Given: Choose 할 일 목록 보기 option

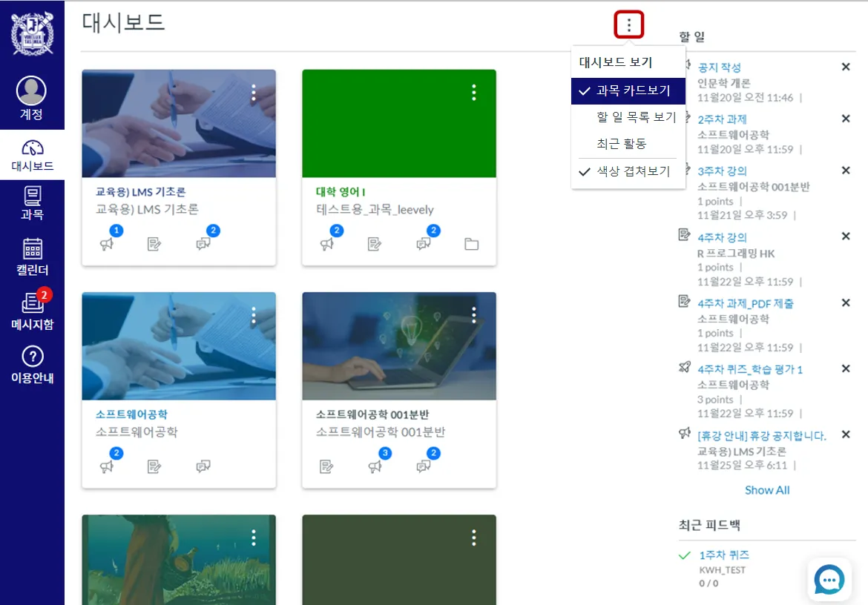Looking at the screenshot, I should point(628,117).
